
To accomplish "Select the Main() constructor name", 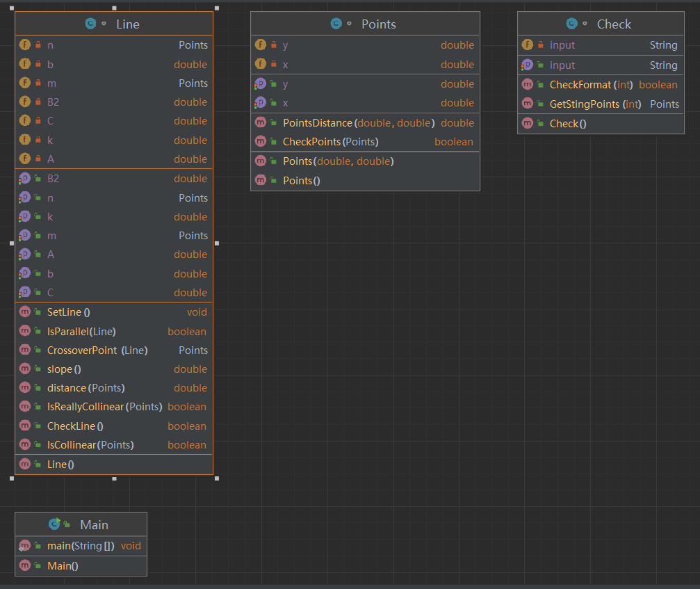I will [x=63, y=566].
